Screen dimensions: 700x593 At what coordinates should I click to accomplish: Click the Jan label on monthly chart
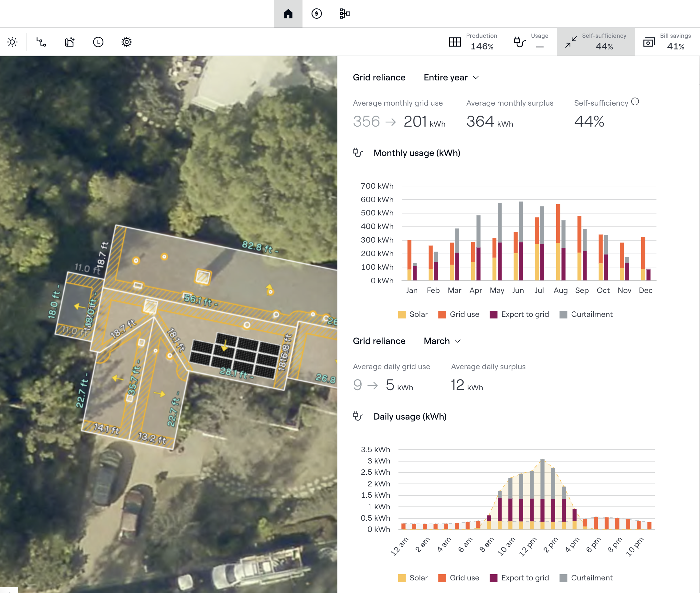click(412, 290)
